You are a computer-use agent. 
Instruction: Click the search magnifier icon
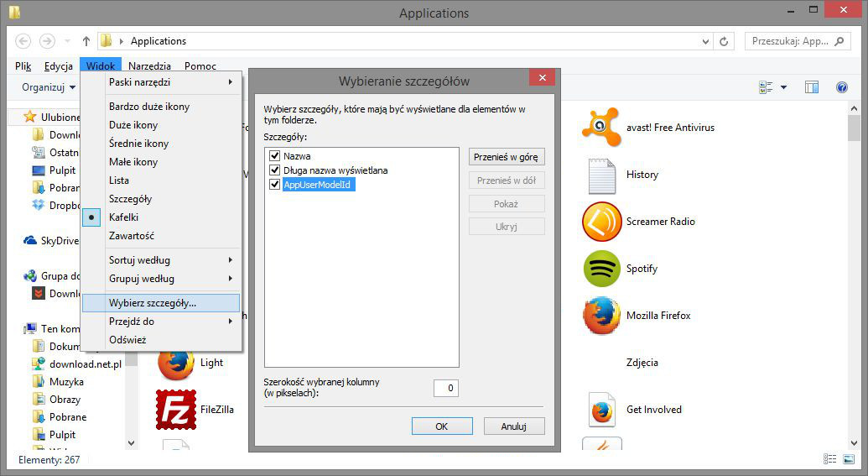click(839, 41)
